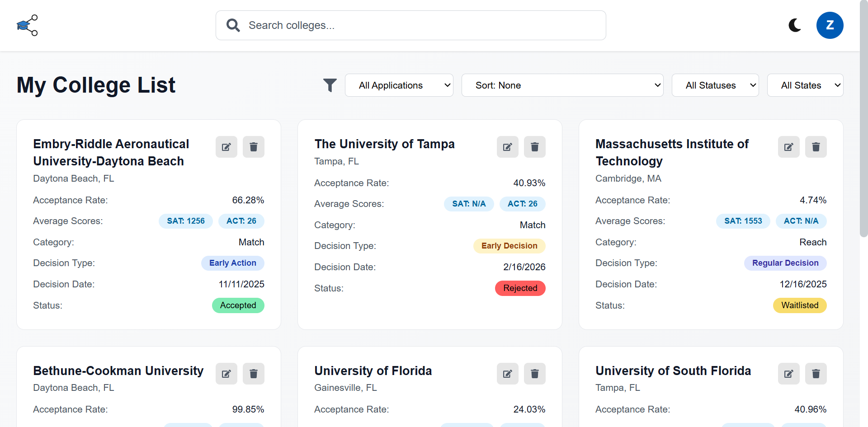The image size is (868, 427).
Task: Edit the Massachusetts Institute of Technology entry
Action: tap(789, 147)
